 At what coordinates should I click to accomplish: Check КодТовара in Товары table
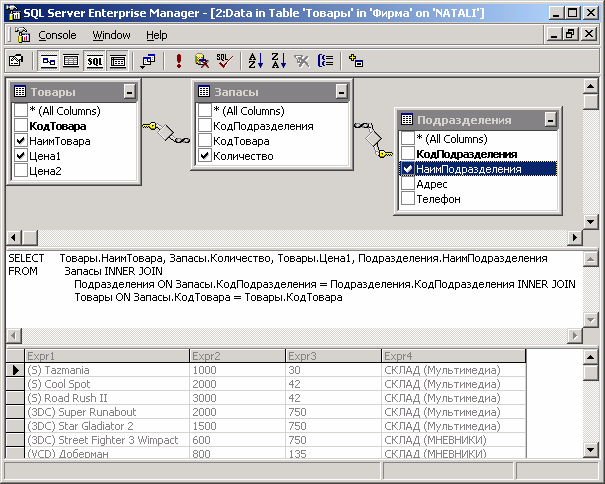click(20, 125)
